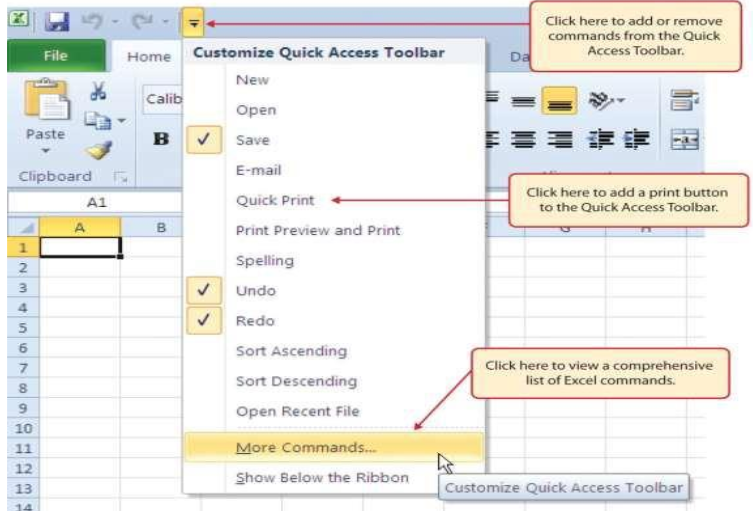Uncheck Save in the customize menu

coord(334,140)
